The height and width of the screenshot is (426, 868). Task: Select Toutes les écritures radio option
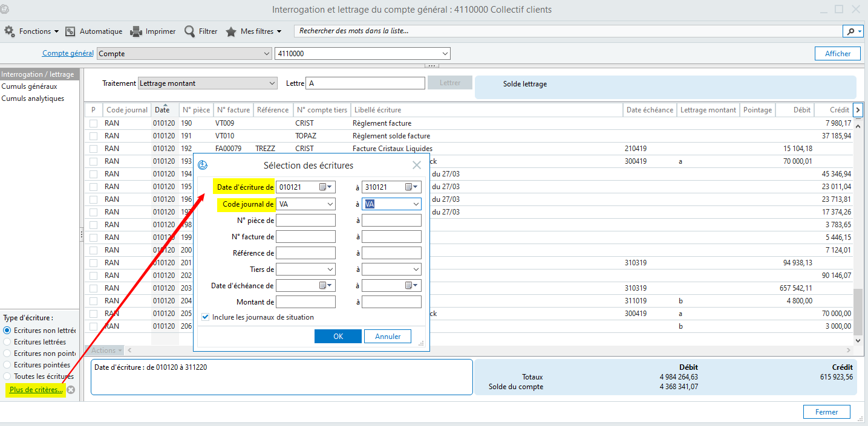(x=7, y=376)
